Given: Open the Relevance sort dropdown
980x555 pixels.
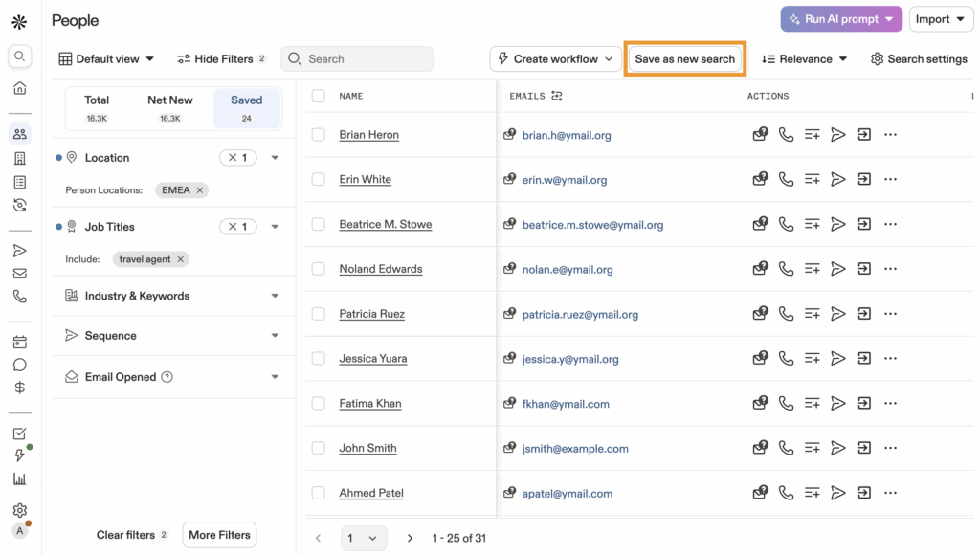Looking at the screenshot, I should click(805, 59).
